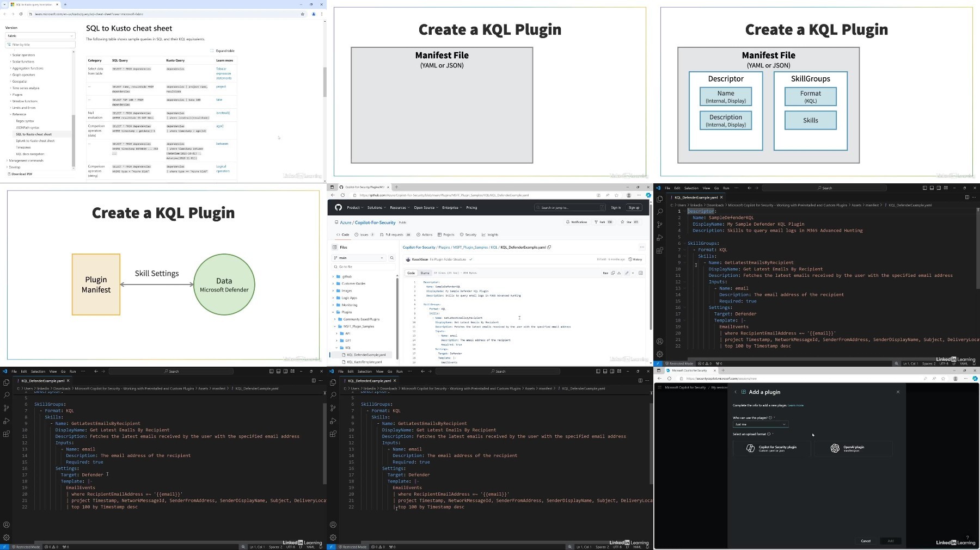980x550 pixels.
Task: Click the help question mark in Copilot for Security
Action: [x=967, y=537]
